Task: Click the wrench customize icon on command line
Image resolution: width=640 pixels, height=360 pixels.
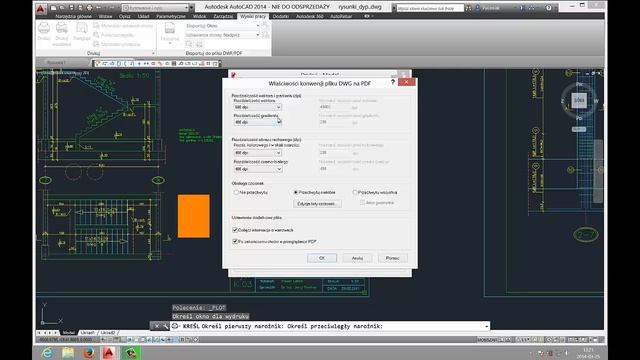Action: pyautogui.click(x=165, y=326)
